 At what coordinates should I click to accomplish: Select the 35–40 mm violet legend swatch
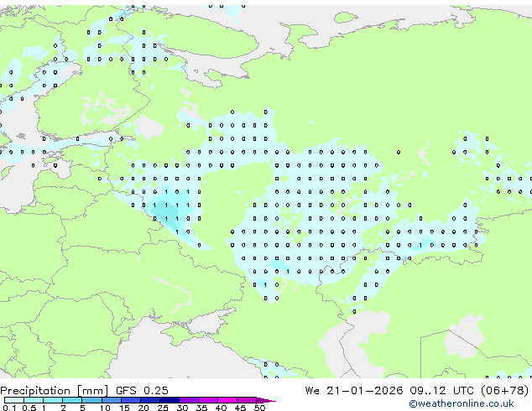pyautogui.click(x=208, y=400)
